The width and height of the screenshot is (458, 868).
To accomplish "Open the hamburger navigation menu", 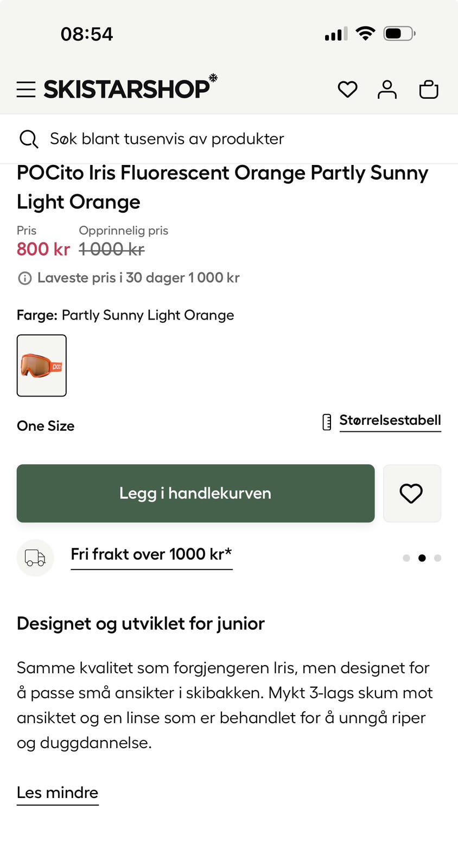I will click(26, 90).
